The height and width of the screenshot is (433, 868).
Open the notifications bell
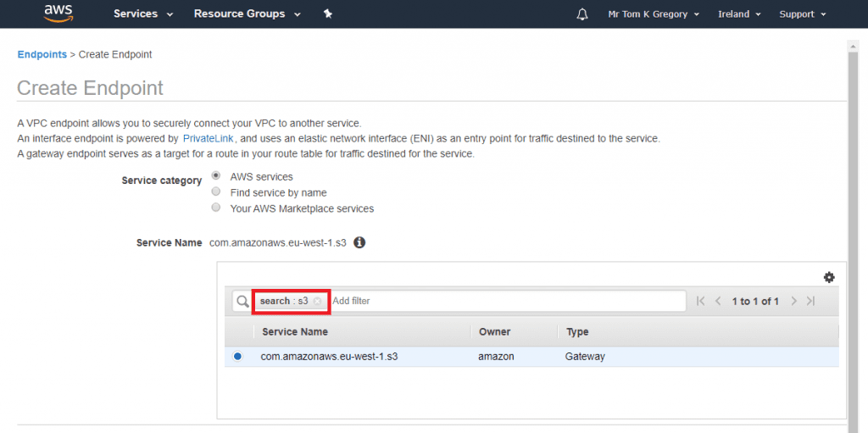tap(582, 14)
